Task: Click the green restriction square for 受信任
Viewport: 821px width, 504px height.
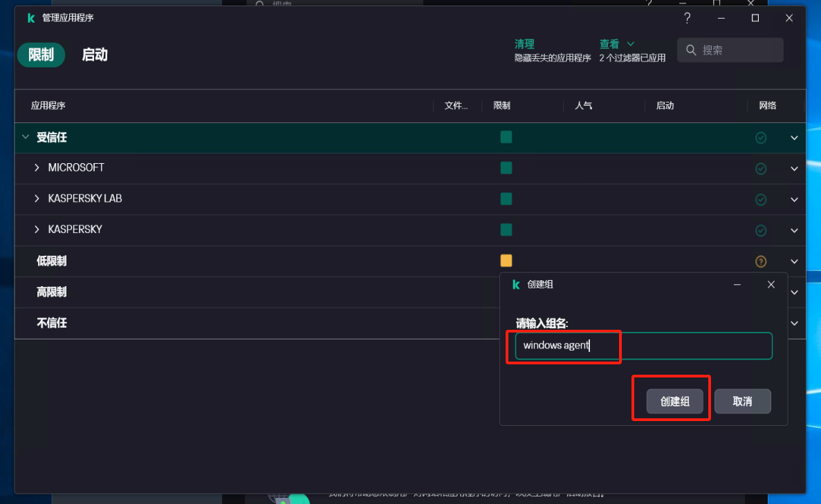Action: (x=506, y=137)
